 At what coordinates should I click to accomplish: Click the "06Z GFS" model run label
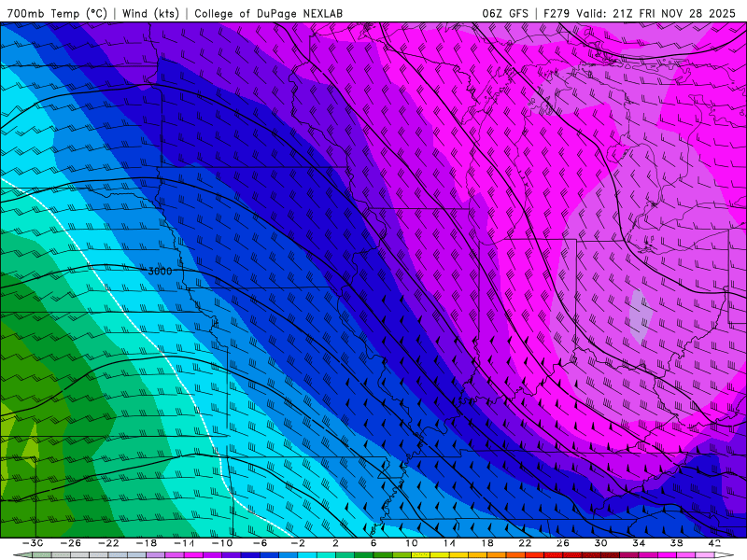tap(505, 13)
